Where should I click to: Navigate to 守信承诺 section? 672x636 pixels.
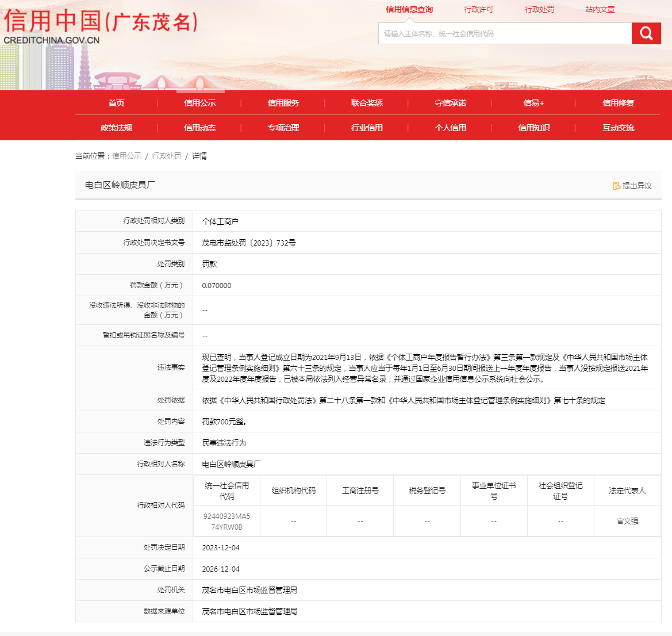tap(451, 103)
